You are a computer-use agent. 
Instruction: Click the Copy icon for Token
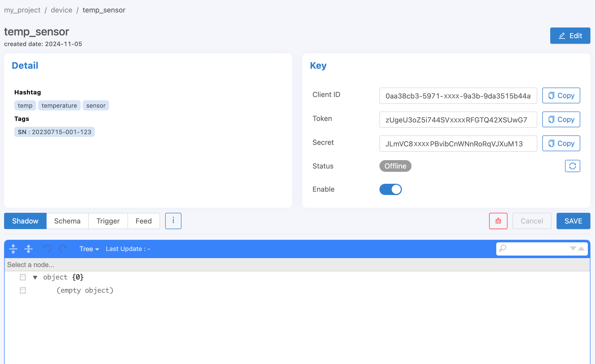click(x=561, y=119)
